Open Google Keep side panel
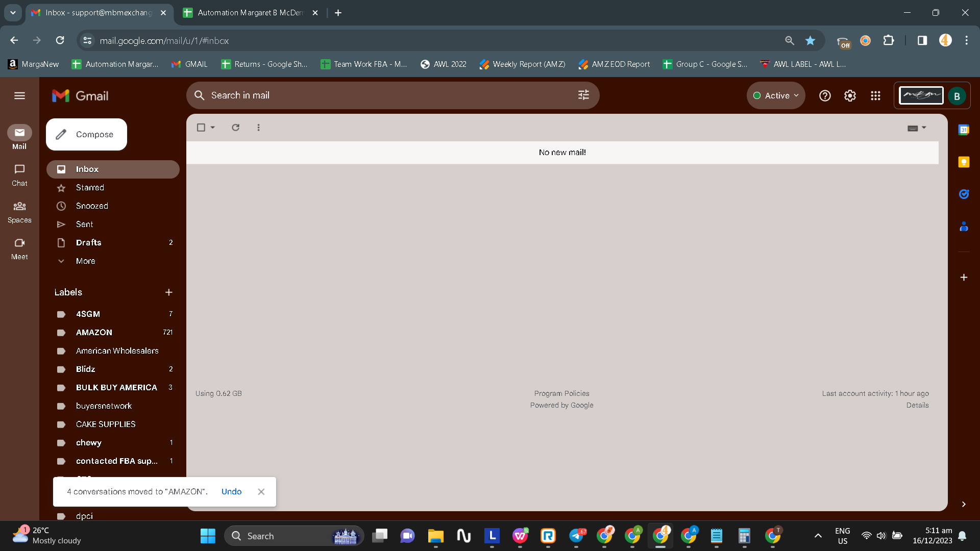The width and height of the screenshot is (980, 551). click(x=964, y=162)
